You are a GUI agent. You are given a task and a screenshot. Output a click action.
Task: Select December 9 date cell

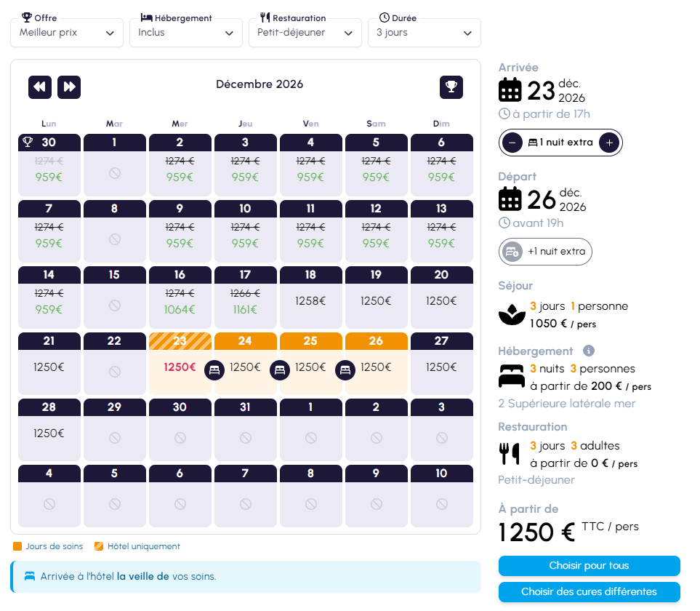coord(180,231)
